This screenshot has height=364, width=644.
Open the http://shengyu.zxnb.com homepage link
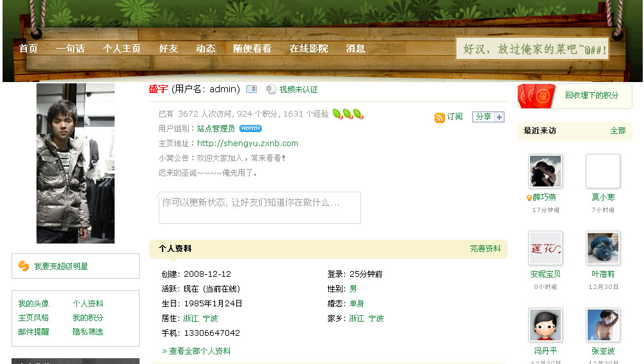247,143
